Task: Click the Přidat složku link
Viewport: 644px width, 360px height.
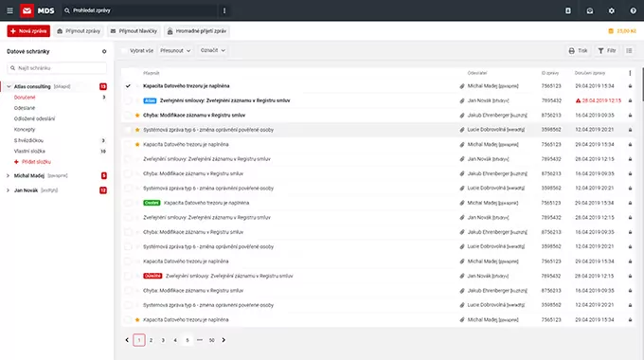Action: click(x=32, y=162)
